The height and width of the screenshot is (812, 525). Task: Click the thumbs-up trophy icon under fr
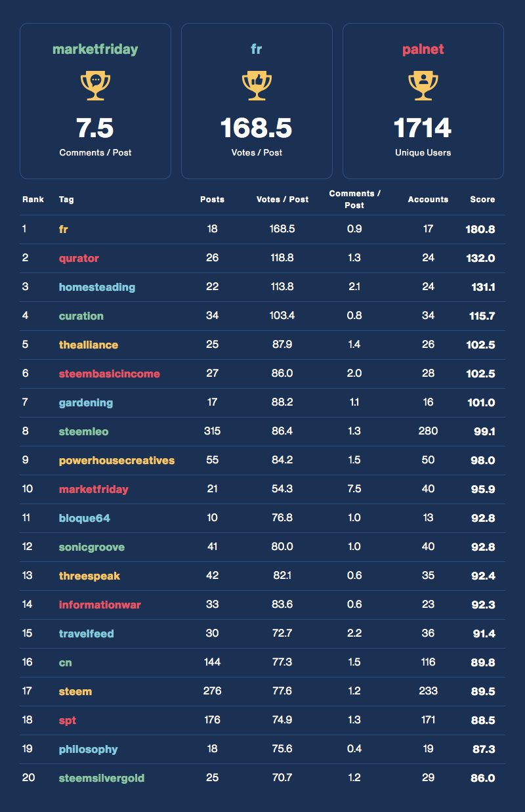coord(257,85)
